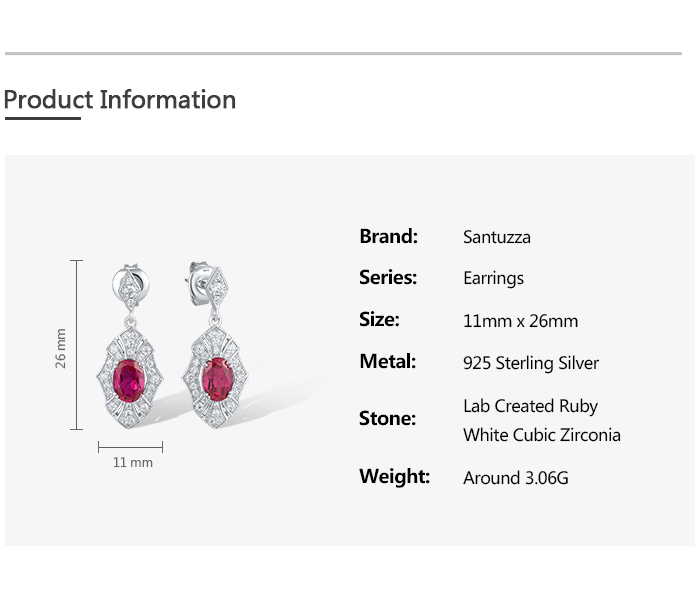
Task: Click the 26 mm height label
Action: click(61, 347)
